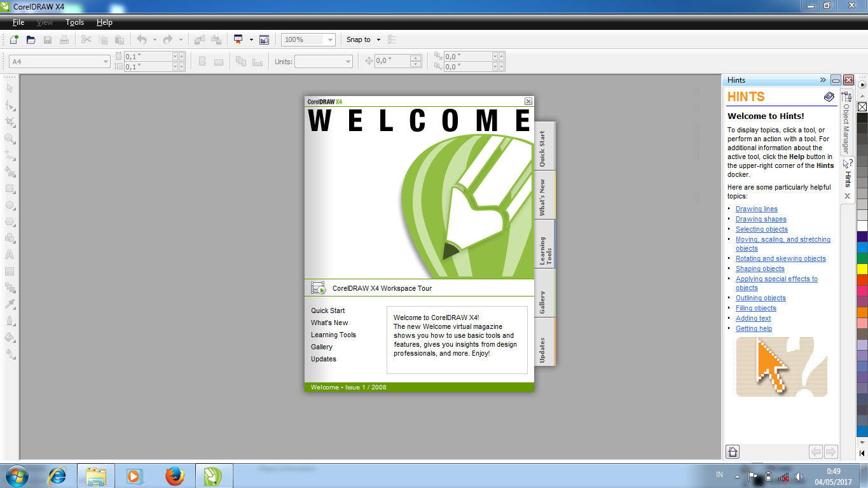Select the Crop tool
The width and height of the screenshot is (868, 488).
(10, 122)
